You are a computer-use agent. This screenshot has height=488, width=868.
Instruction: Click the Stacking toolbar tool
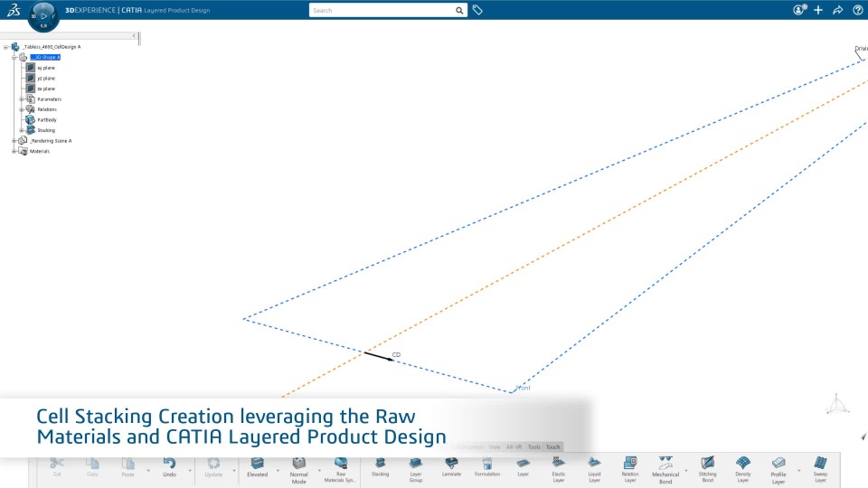point(381,467)
